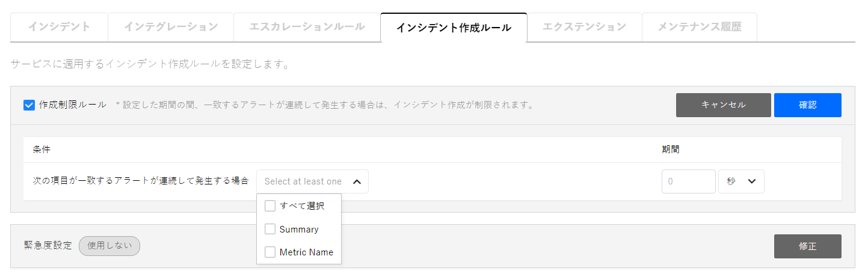Switch to the インシデント tab
Screen dimensions: 868x280
pos(59,27)
